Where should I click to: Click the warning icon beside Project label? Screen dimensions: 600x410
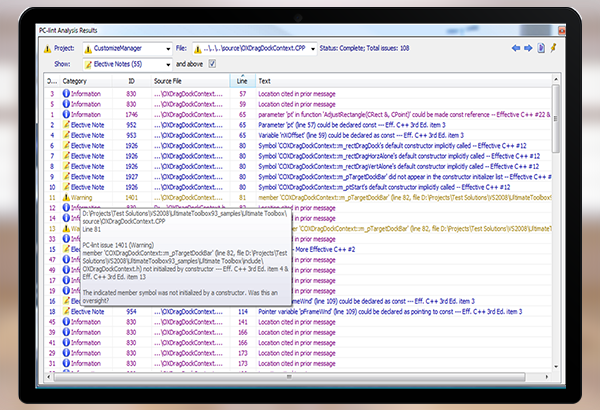(x=47, y=49)
